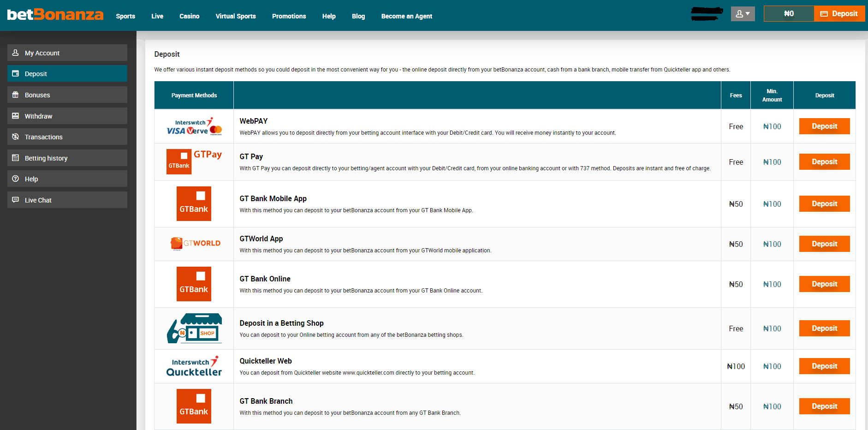The height and width of the screenshot is (430, 868).
Task: Click the GTPay logo
Action: click(x=194, y=161)
